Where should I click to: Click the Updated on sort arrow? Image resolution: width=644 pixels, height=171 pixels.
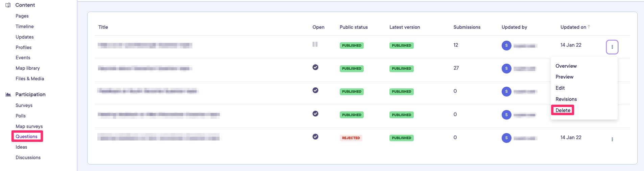click(x=589, y=27)
